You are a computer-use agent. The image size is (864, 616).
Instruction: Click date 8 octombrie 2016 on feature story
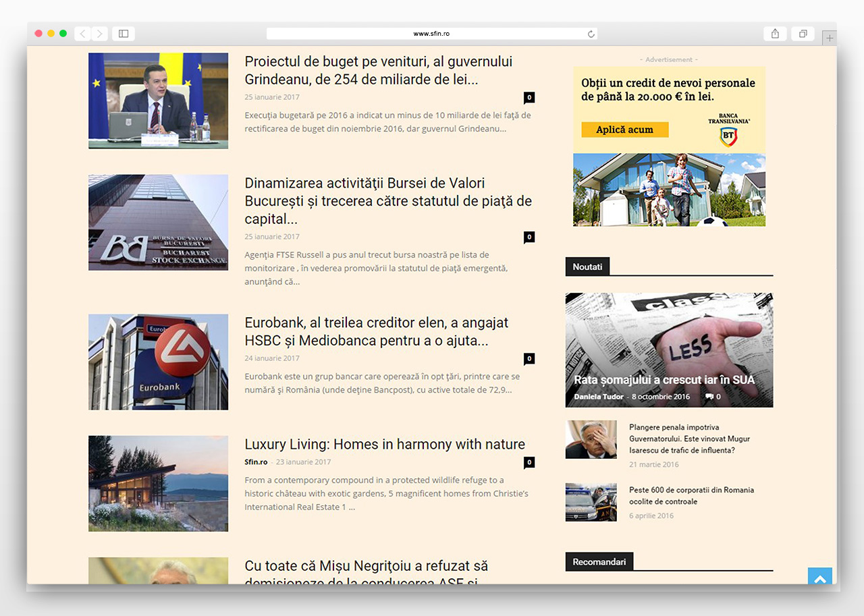[x=661, y=397]
